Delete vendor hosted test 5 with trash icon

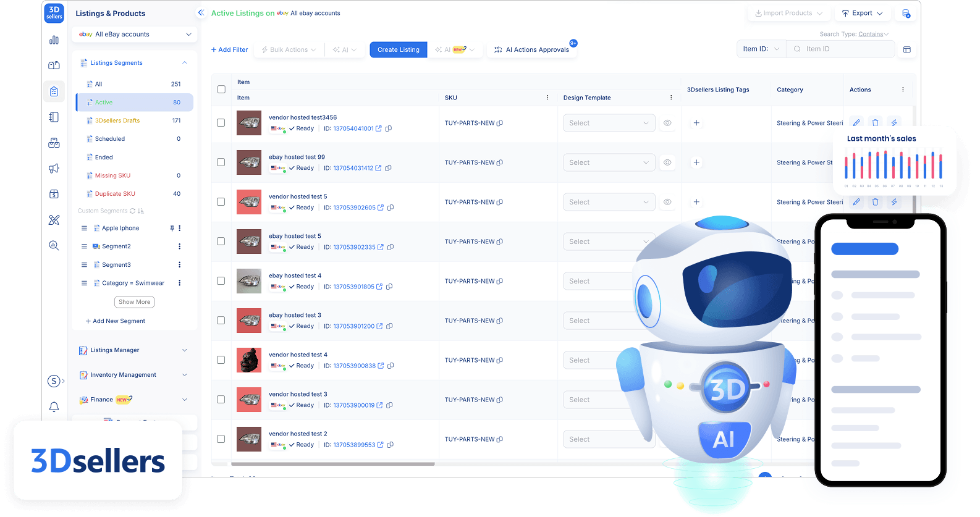tap(875, 202)
